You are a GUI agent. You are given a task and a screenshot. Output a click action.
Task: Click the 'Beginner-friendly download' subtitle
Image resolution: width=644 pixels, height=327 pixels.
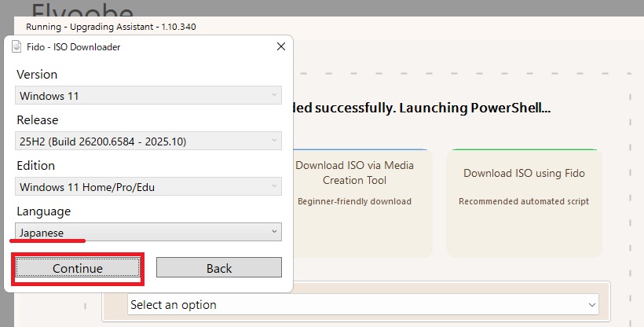coord(355,201)
